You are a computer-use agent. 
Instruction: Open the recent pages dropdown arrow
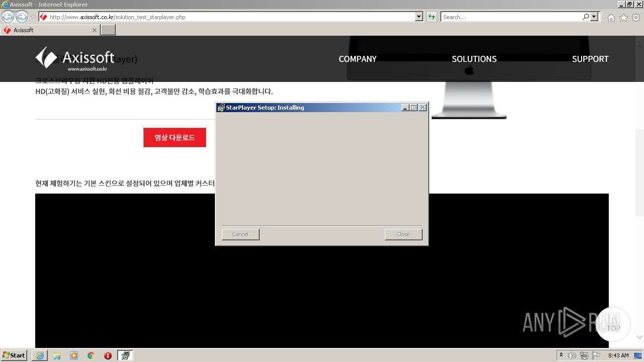pos(33,17)
